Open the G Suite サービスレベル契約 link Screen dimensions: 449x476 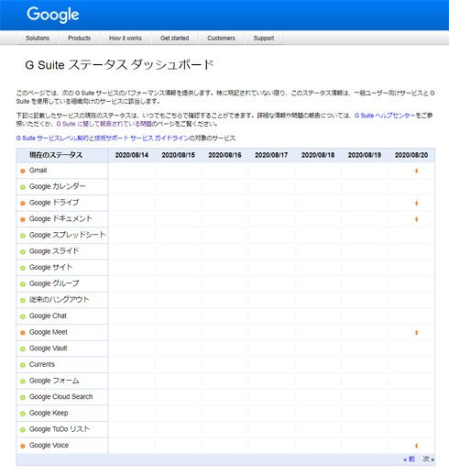coord(52,138)
